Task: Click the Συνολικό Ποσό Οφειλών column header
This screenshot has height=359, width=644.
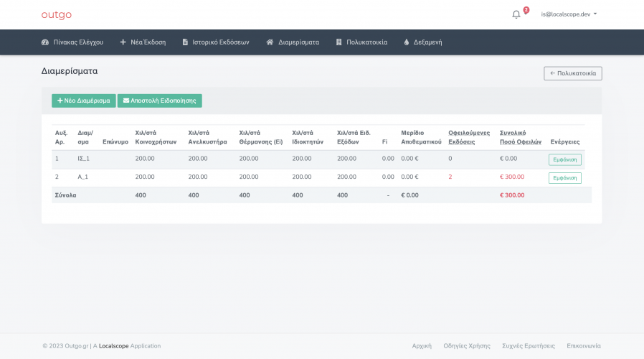Action: click(521, 137)
